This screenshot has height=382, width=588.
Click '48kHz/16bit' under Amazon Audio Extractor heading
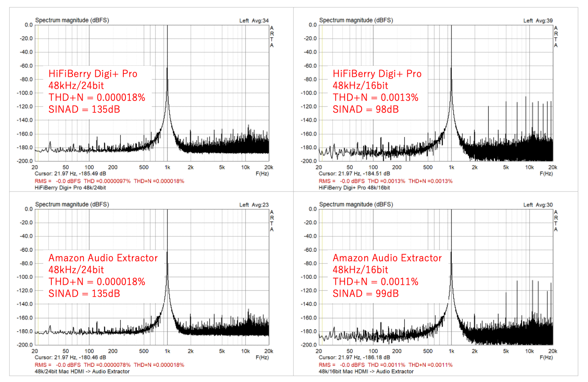pyautogui.click(x=360, y=270)
